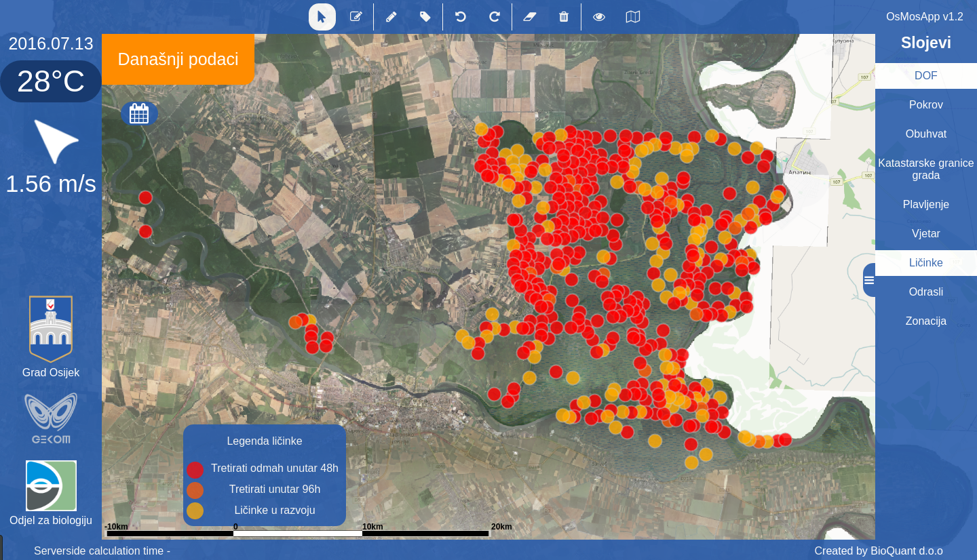Choose the pencil draw tool
Screen dimensions: 977x560
click(x=391, y=17)
